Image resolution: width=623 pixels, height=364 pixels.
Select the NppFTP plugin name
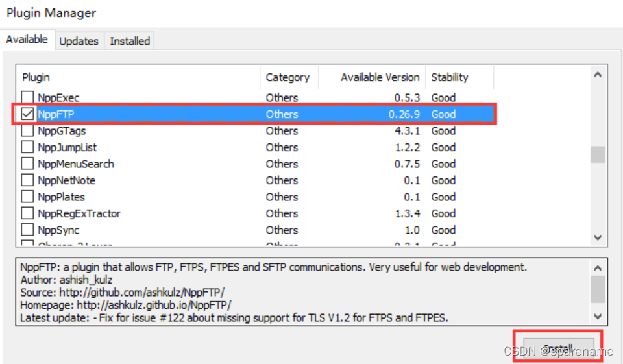(x=56, y=114)
